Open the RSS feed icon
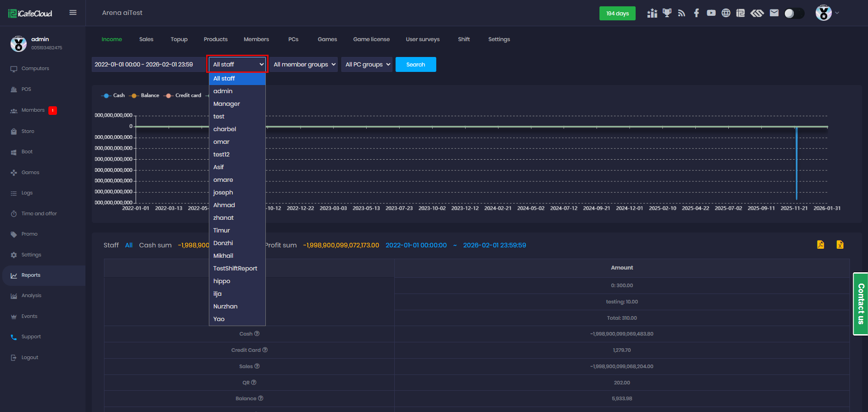Viewport: 868px width, 412px height. click(682, 13)
